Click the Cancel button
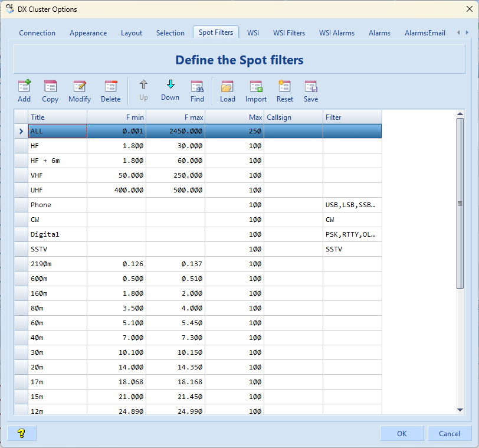Screen dimensions: 479x448 click(x=450, y=433)
